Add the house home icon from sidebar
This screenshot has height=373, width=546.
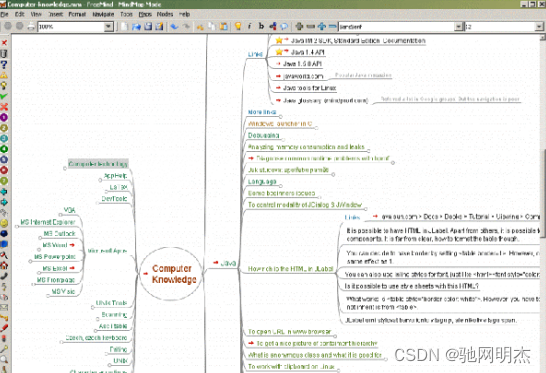tap(4, 265)
